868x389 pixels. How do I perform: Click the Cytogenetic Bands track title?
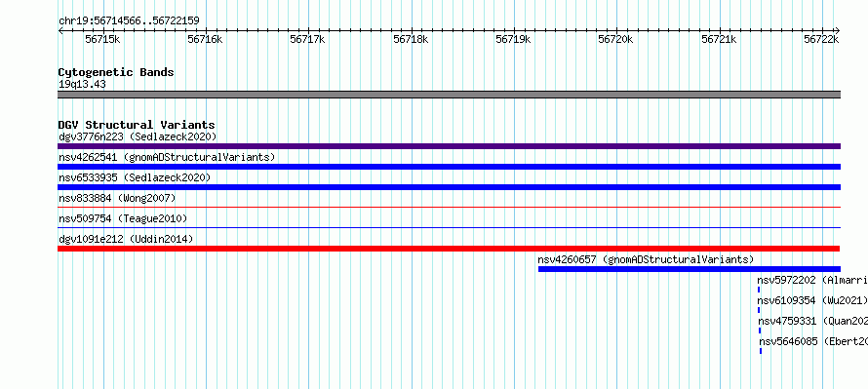[116, 72]
